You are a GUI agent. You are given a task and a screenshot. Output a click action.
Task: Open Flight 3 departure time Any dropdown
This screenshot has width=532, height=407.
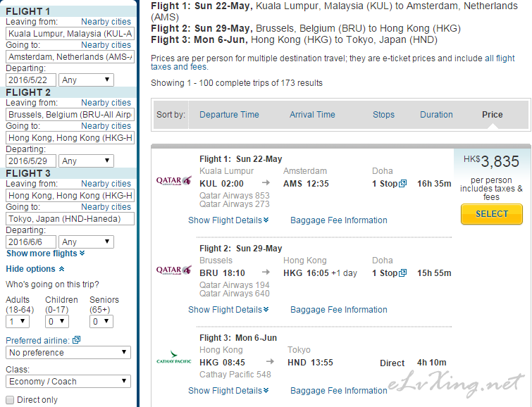86,242
